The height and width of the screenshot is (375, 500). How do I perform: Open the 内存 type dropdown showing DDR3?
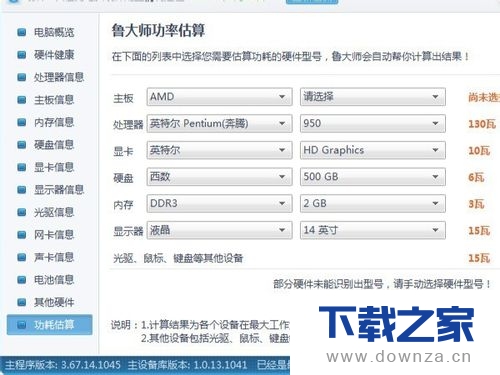pos(219,203)
